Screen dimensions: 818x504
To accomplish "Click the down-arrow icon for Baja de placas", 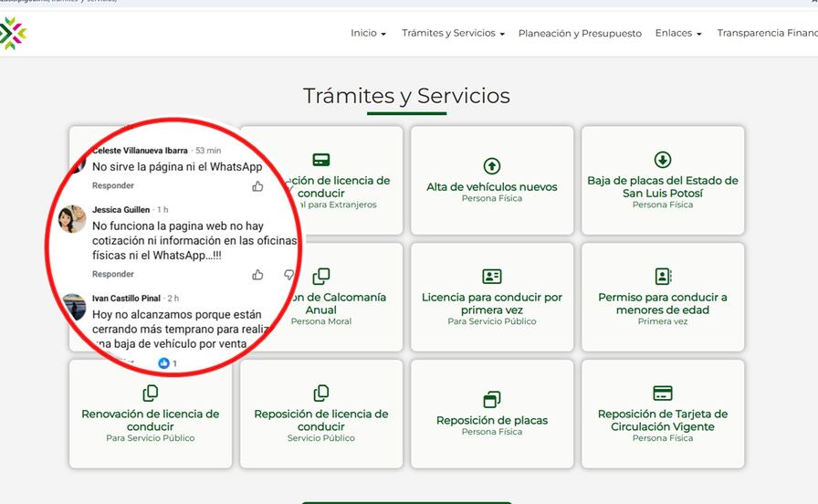I will point(663,160).
